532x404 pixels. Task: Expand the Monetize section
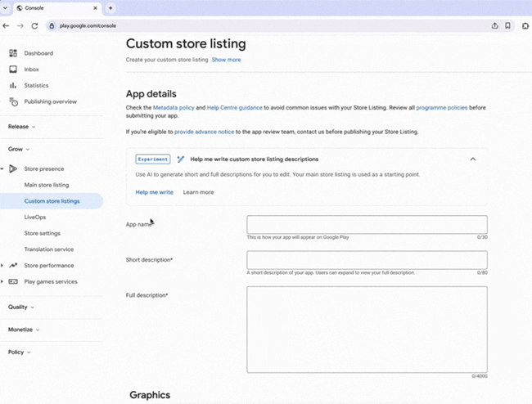(24, 330)
